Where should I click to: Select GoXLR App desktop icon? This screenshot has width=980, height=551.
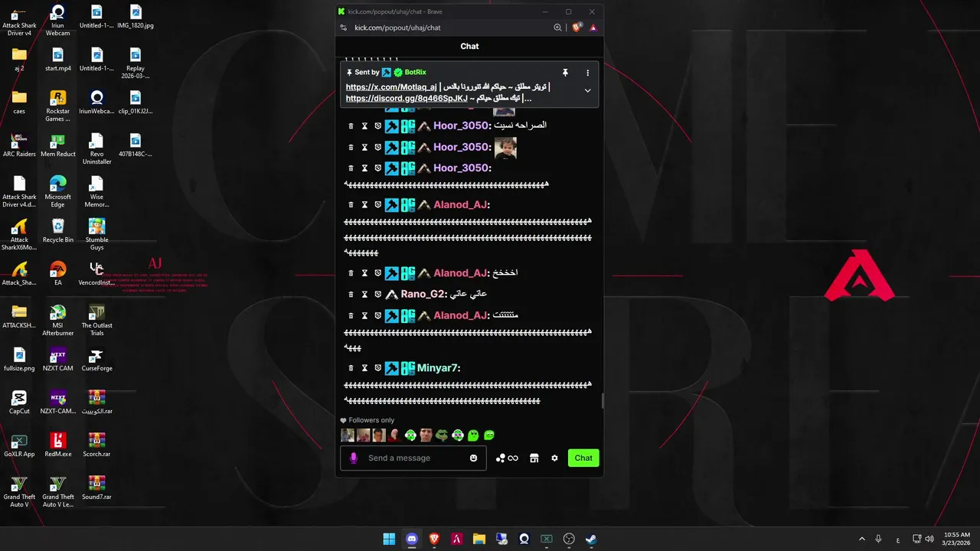pos(19,445)
